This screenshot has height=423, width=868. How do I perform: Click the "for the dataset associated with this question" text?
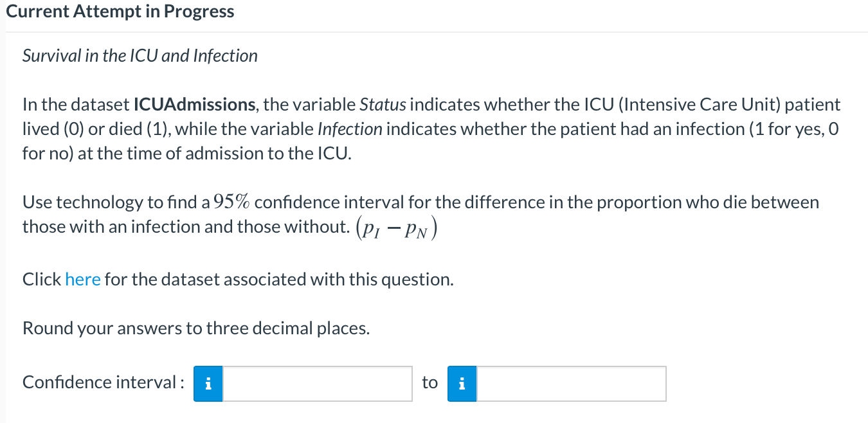279,280
